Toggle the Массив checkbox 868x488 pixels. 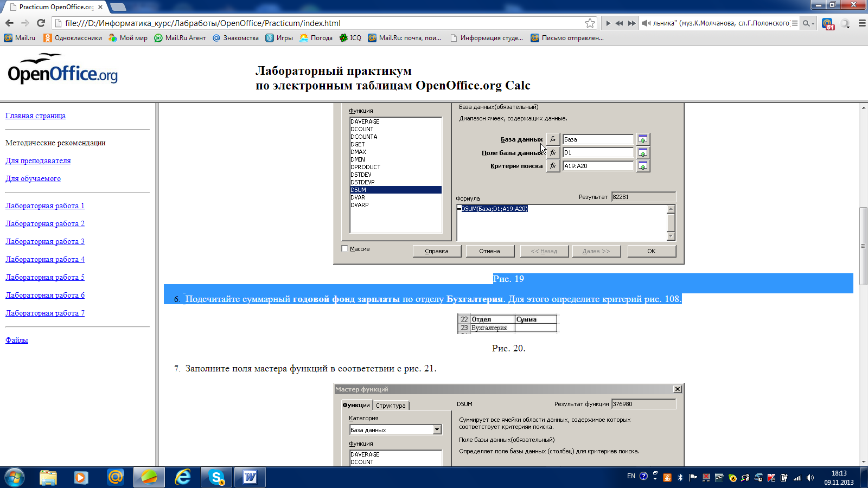click(344, 249)
